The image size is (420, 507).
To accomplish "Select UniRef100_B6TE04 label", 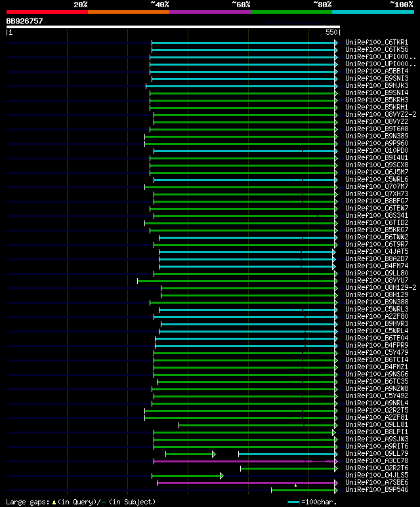I will tap(377, 338).
